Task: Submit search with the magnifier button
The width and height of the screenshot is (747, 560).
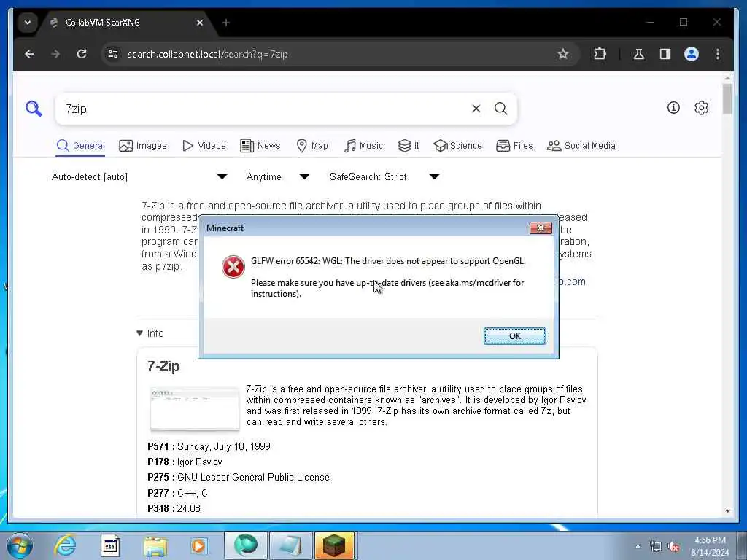Action: [500, 109]
